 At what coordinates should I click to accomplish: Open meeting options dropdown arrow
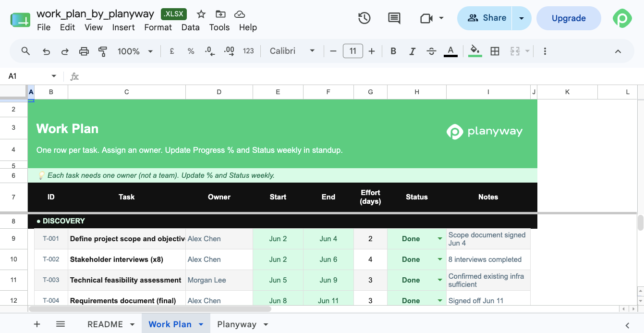[441, 18]
